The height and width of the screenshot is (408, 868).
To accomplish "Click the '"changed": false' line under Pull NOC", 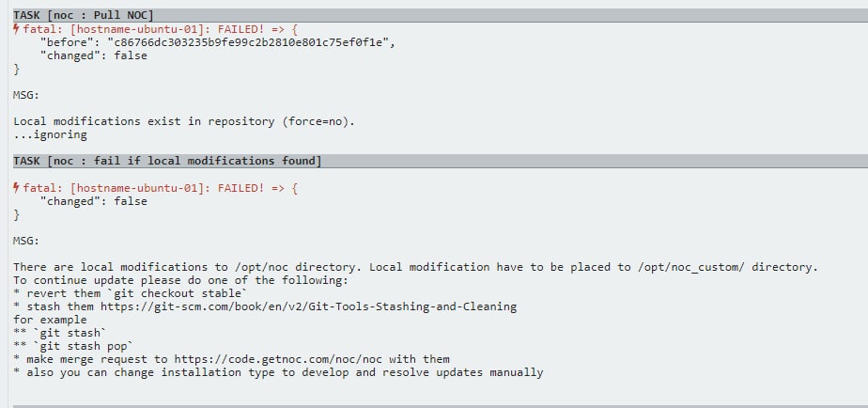I will (x=94, y=55).
